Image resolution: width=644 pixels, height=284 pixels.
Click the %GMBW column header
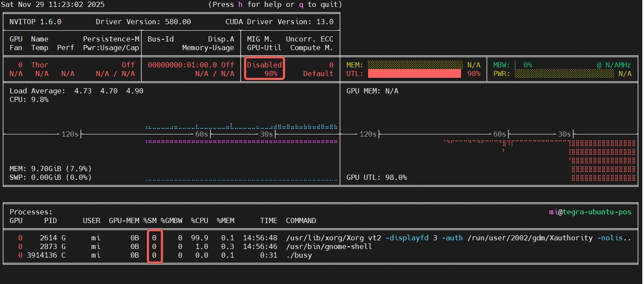(171, 220)
